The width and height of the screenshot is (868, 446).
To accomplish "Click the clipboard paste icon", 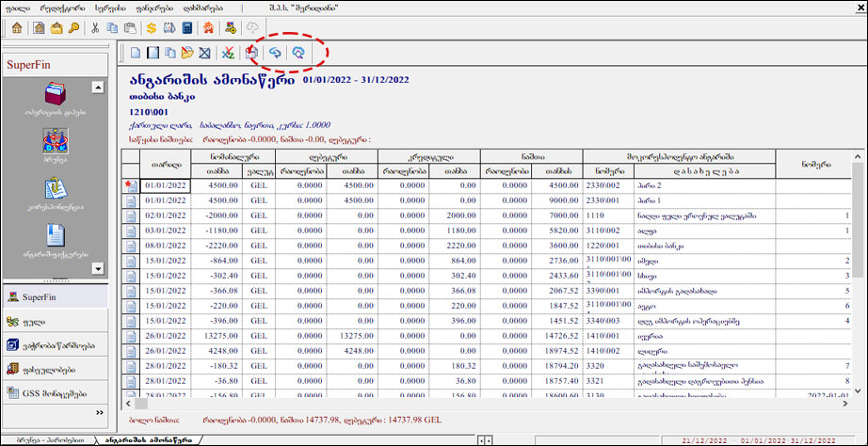I will [x=130, y=27].
